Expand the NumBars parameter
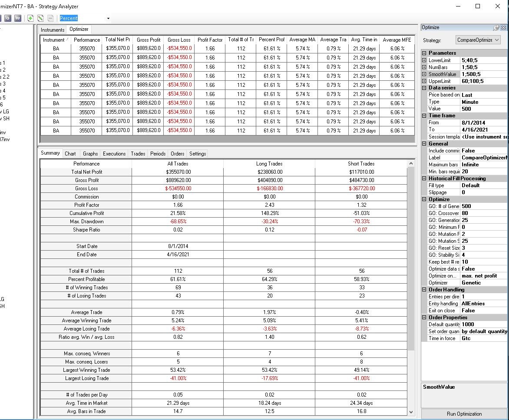Screen dimensions: 509x420 424,67
